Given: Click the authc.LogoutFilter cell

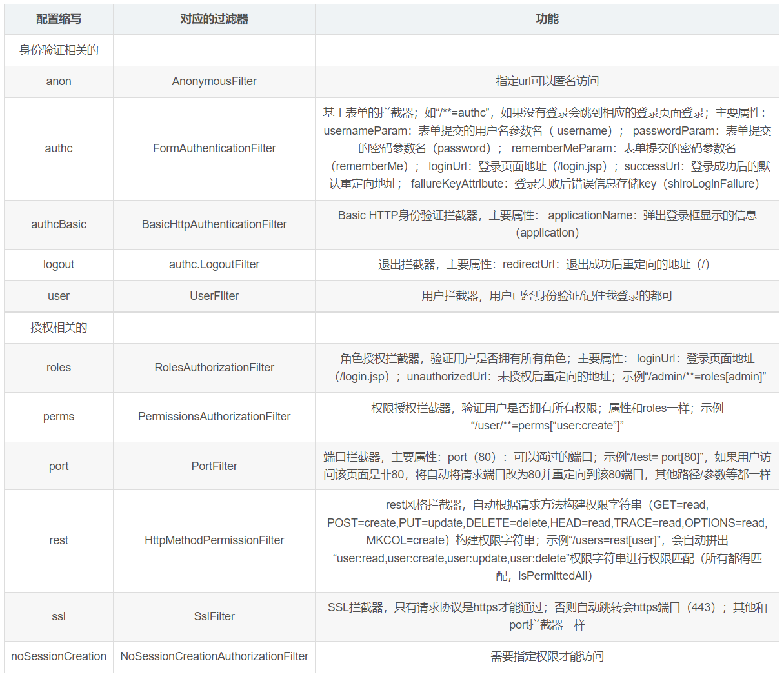Looking at the screenshot, I should click(x=214, y=264).
